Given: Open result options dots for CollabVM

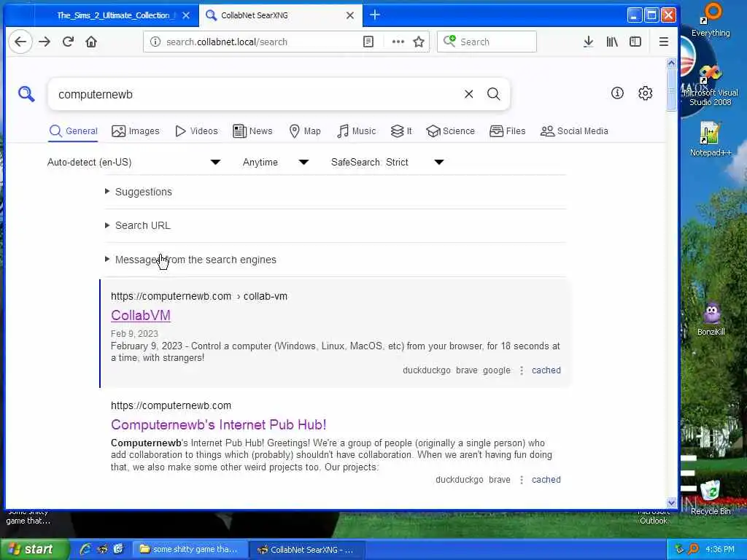Looking at the screenshot, I should (522, 370).
